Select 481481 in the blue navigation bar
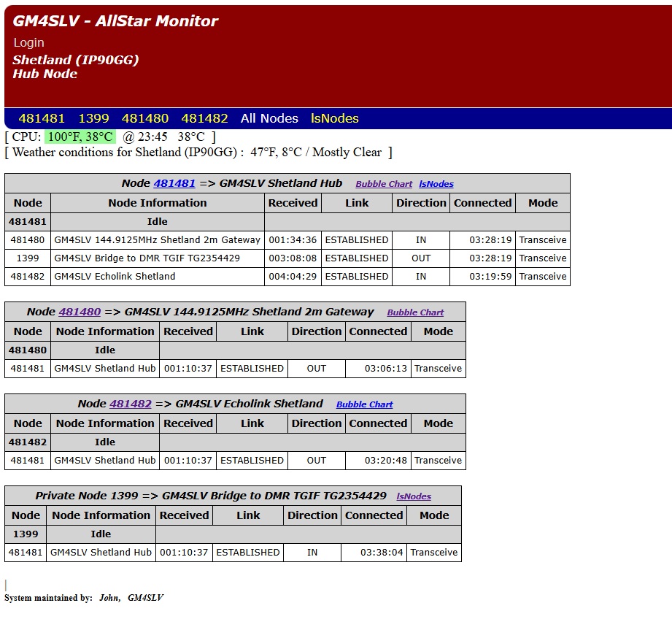The width and height of the screenshot is (672, 630). [x=42, y=118]
